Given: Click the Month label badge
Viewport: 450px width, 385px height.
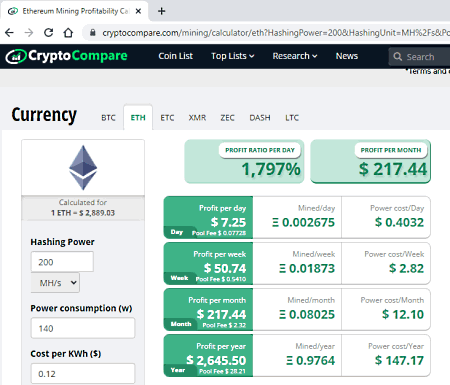Looking at the screenshot, I should click(181, 324).
